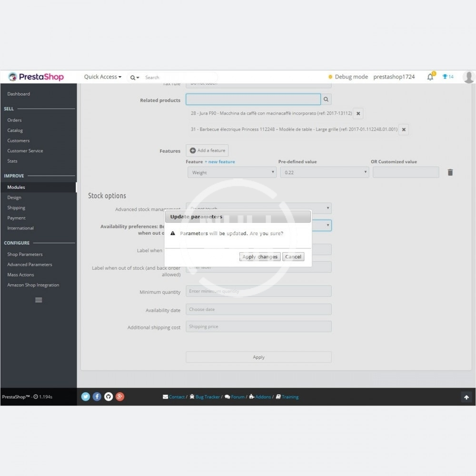This screenshot has height=476, width=476.
Task: Expand the Weight feature dropdown
Action: point(232,172)
